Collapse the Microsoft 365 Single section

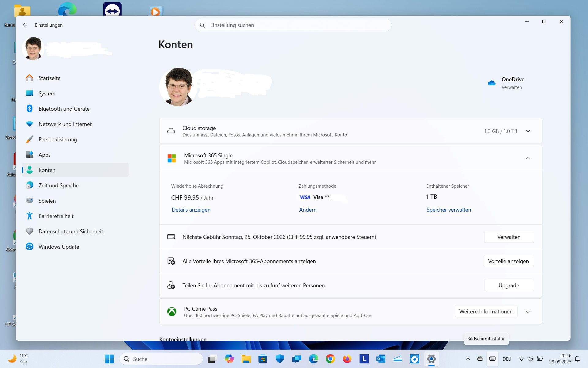528,158
